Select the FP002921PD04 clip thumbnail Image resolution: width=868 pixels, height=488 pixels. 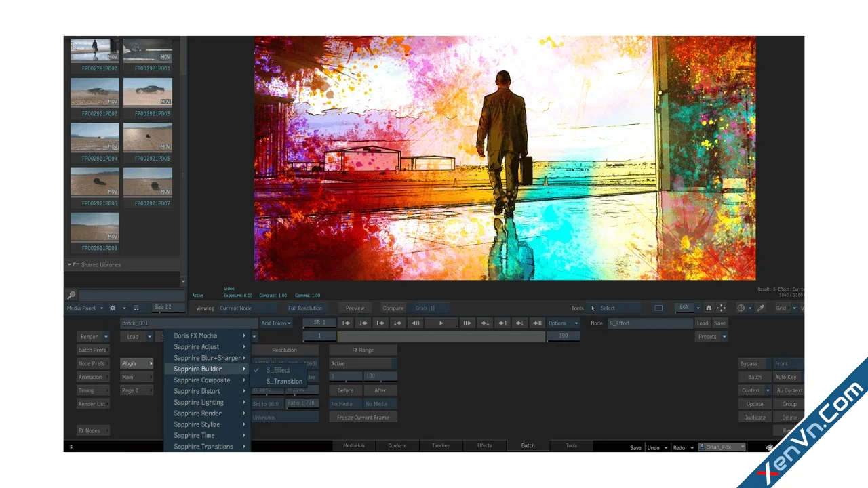[x=95, y=138]
